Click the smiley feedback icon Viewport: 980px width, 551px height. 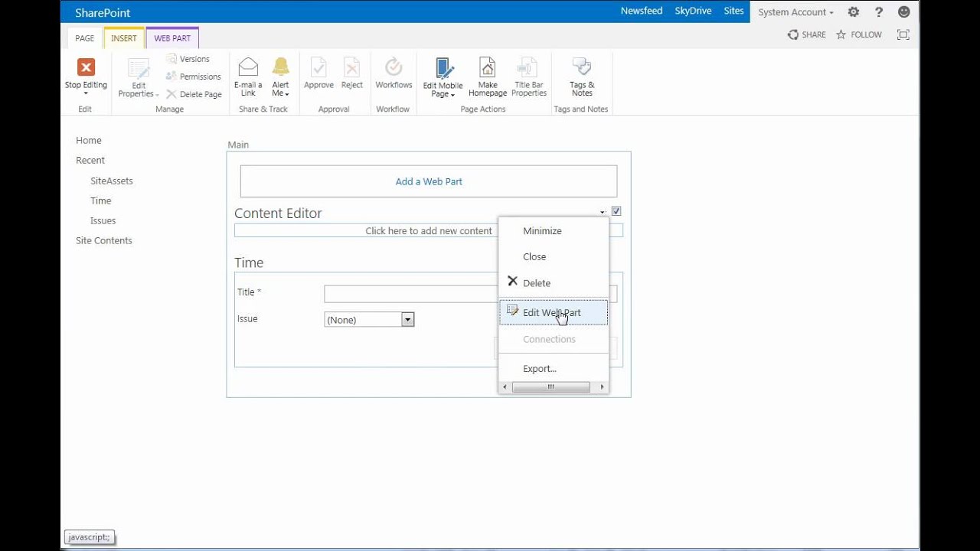pyautogui.click(x=904, y=11)
